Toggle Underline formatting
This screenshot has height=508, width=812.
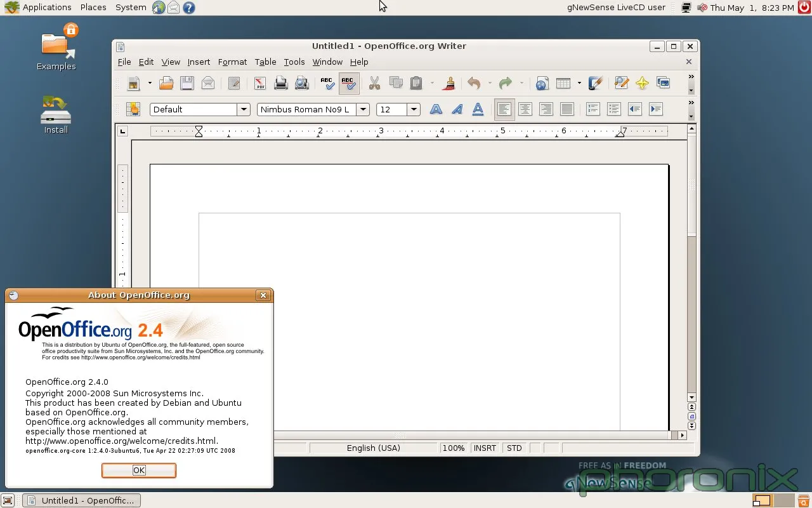coord(478,109)
